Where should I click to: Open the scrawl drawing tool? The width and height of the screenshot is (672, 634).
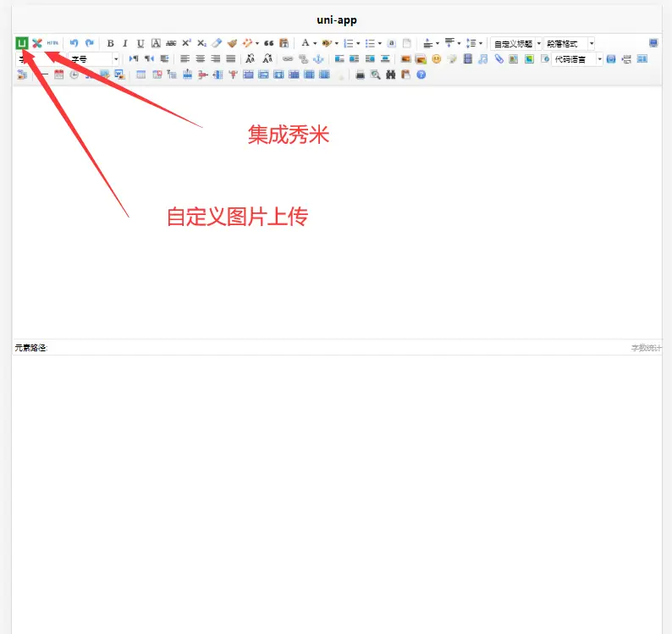(x=452, y=58)
